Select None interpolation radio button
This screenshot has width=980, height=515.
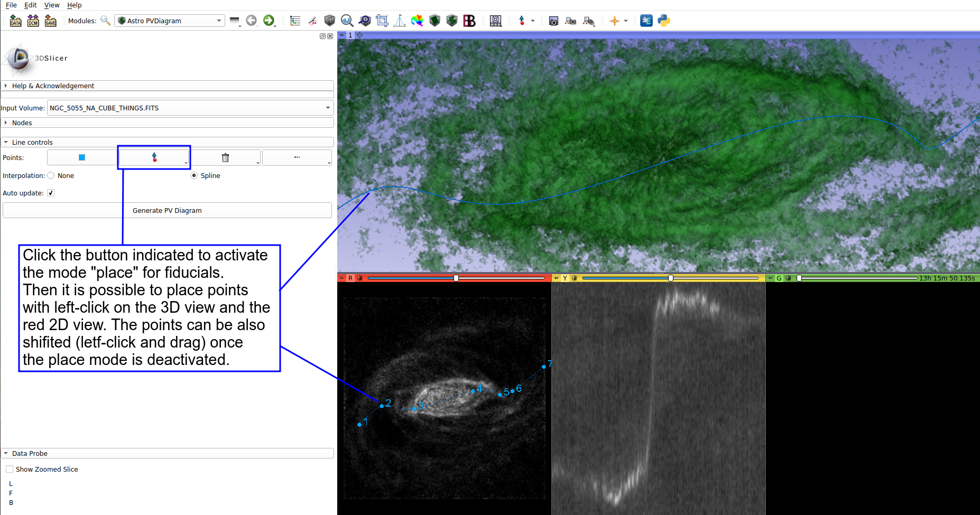coord(51,175)
